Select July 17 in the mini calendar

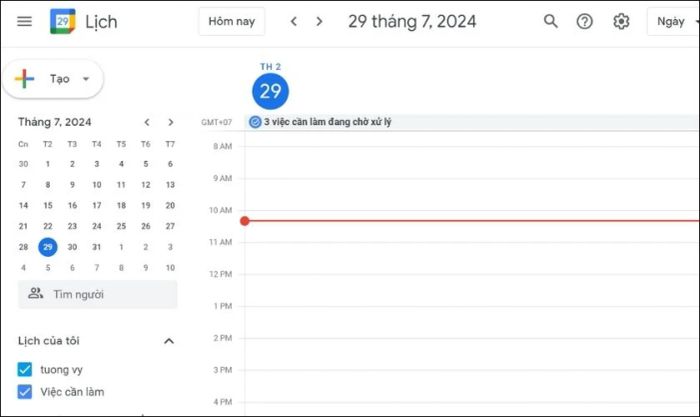97,205
